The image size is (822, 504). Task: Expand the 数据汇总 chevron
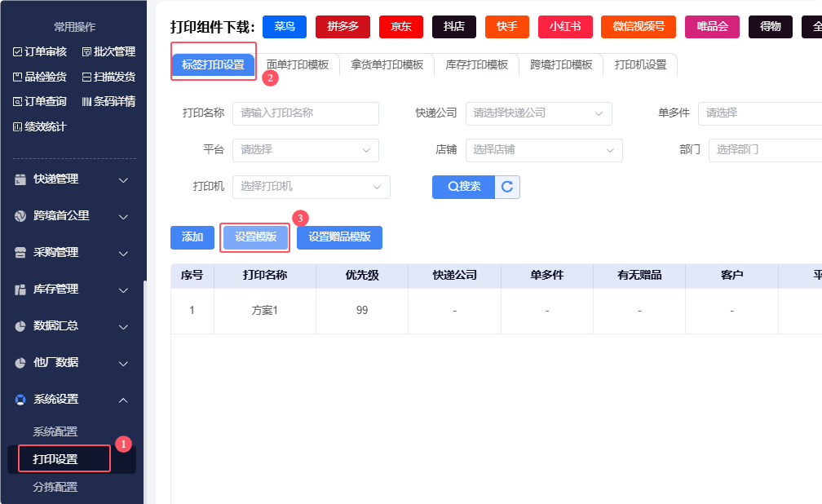pyautogui.click(x=123, y=327)
